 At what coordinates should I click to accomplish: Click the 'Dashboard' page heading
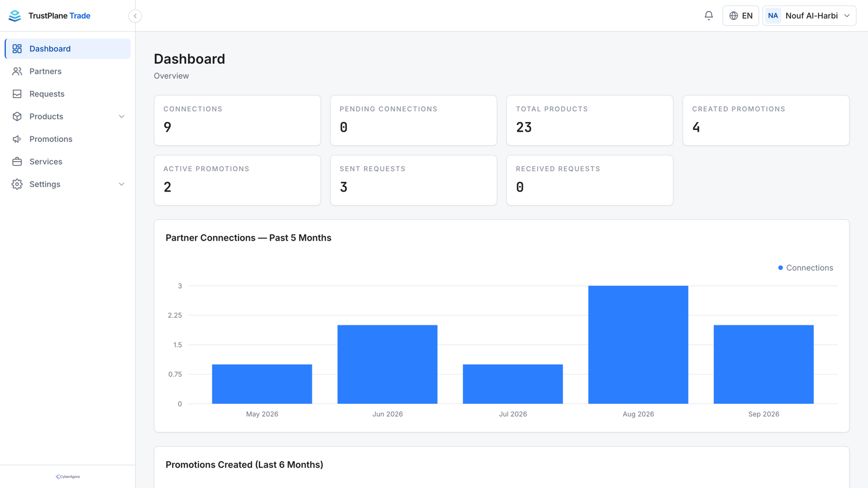[x=189, y=59]
